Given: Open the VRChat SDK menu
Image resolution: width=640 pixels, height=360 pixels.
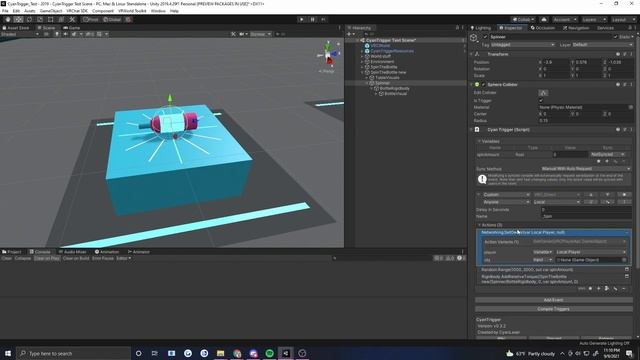Looking at the screenshot, I should pyautogui.click(x=77, y=11).
